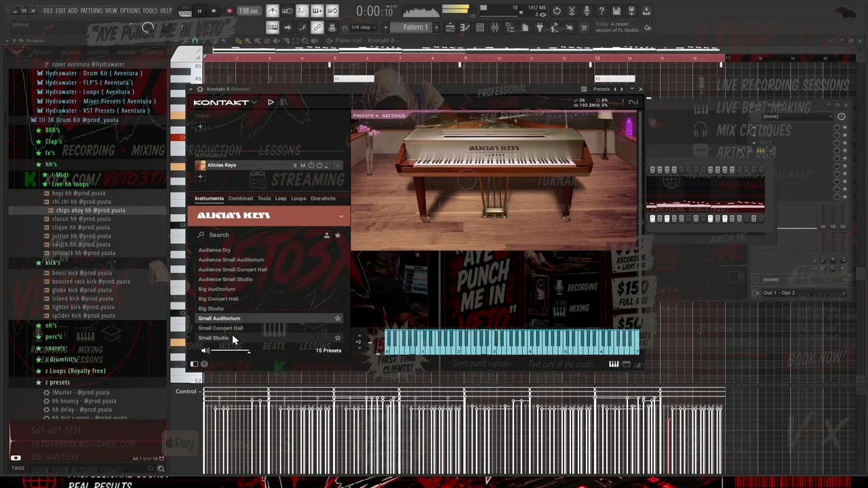Click the Kontakt volume speaker icon

point(205,350)
